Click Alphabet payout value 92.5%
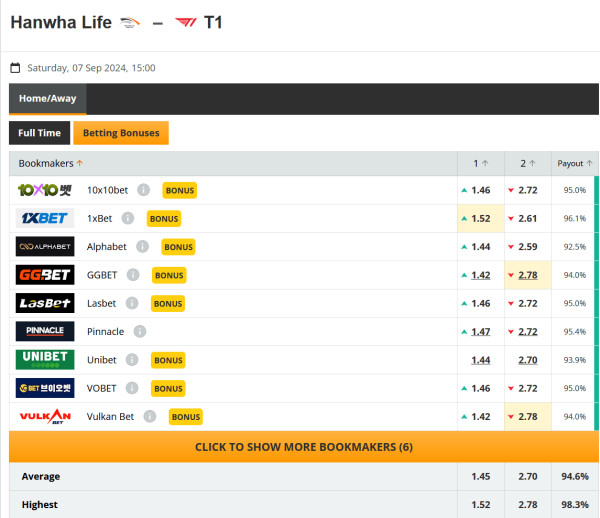The height and width of the screenshot is (518, 600). pos(575,247)
